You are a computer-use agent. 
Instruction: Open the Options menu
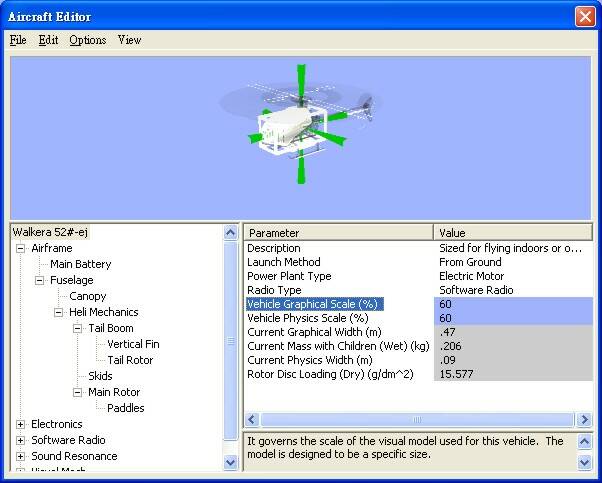[x=88, y=40]
